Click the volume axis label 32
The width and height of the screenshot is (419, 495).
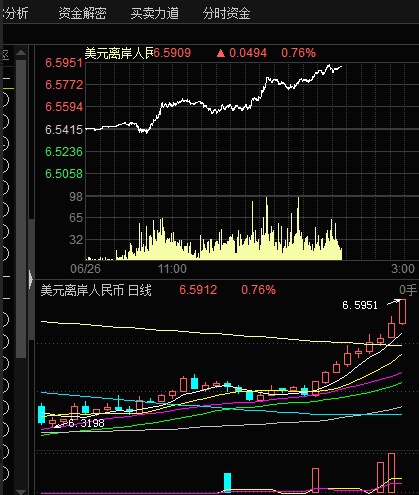tap(76, 239)
